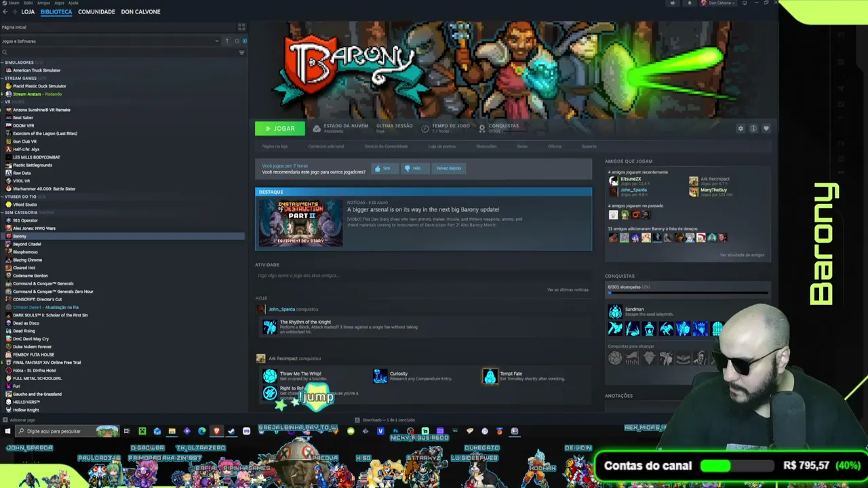Viewport: 868px width, 488px height.
Task: Click the Sandman achievement icon
Action: point(615,312)
